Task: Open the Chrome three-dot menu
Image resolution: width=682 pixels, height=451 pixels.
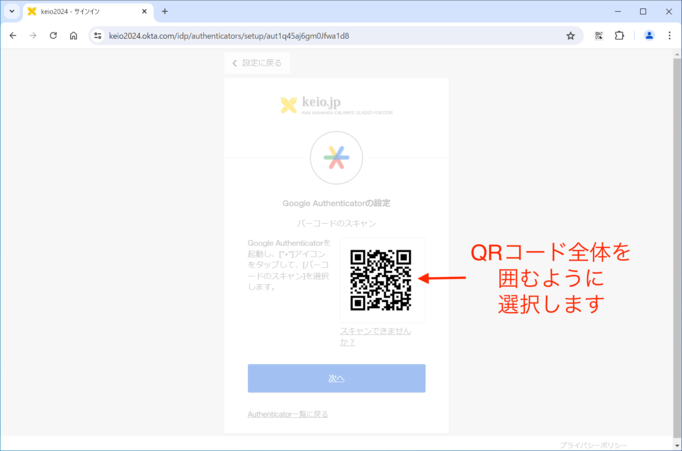Action: 669,35
